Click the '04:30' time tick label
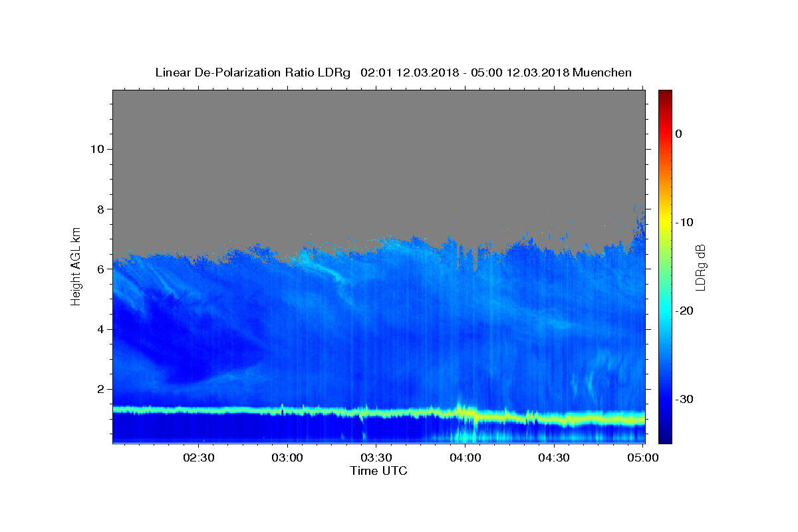This screenshot has width=798, height=532. click(554, 458)
